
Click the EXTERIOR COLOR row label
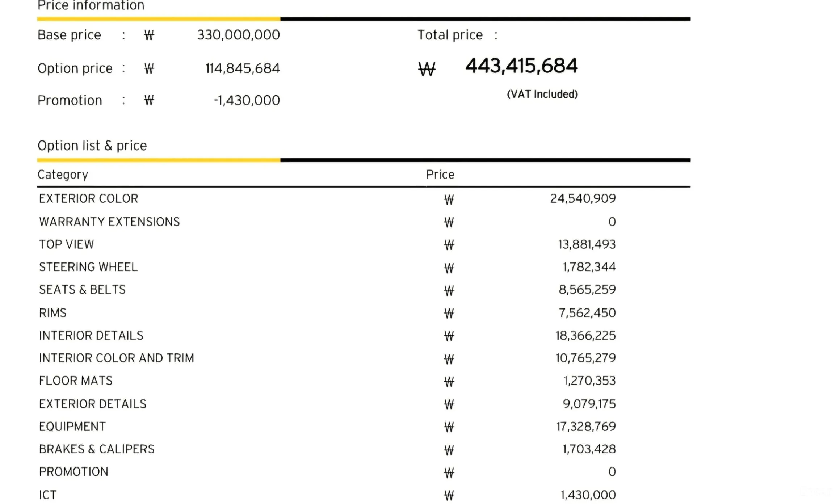[x=89, y=198]
